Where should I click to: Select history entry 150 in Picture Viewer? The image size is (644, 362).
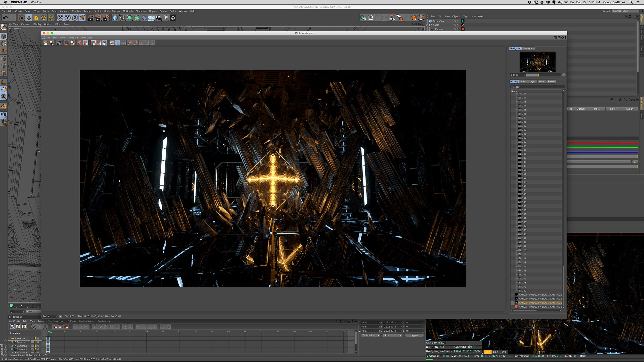tap(524, 170)
